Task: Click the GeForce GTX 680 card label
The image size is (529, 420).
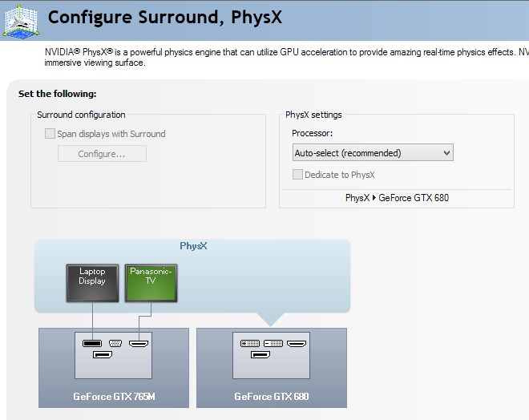Action: (272, 397)
